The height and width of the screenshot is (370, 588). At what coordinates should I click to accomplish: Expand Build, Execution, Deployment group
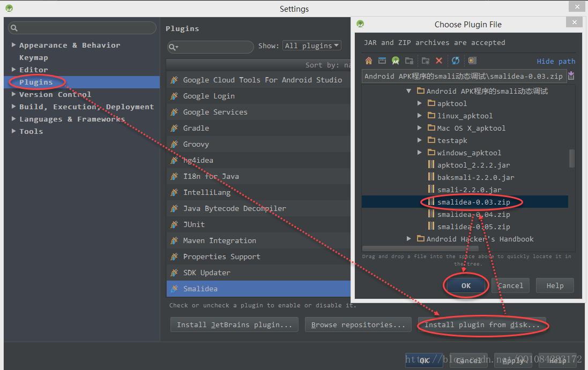tap(13, 107)
